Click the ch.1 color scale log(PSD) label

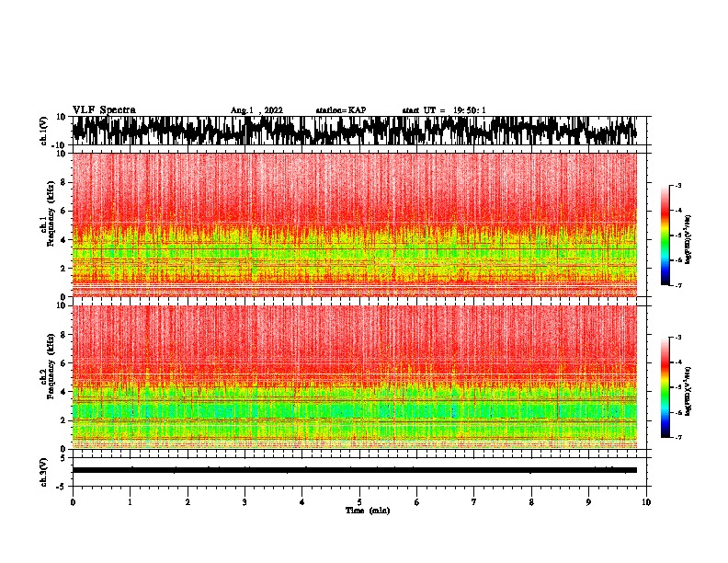click(x=688, y=239)
